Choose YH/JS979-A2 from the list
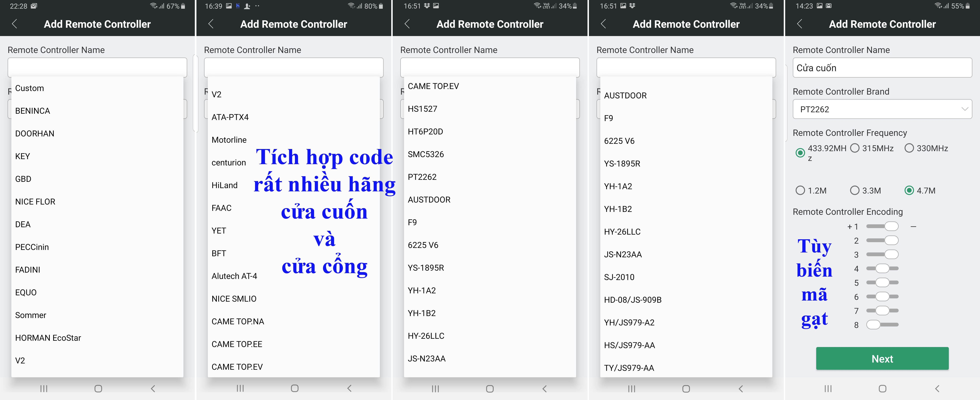980x400 pixels. (686, 323)
